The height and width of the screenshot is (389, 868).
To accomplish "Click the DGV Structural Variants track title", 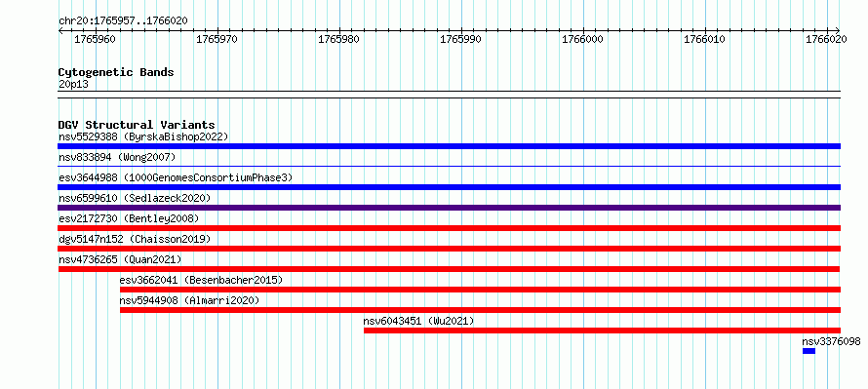I will tap(137, 125).
